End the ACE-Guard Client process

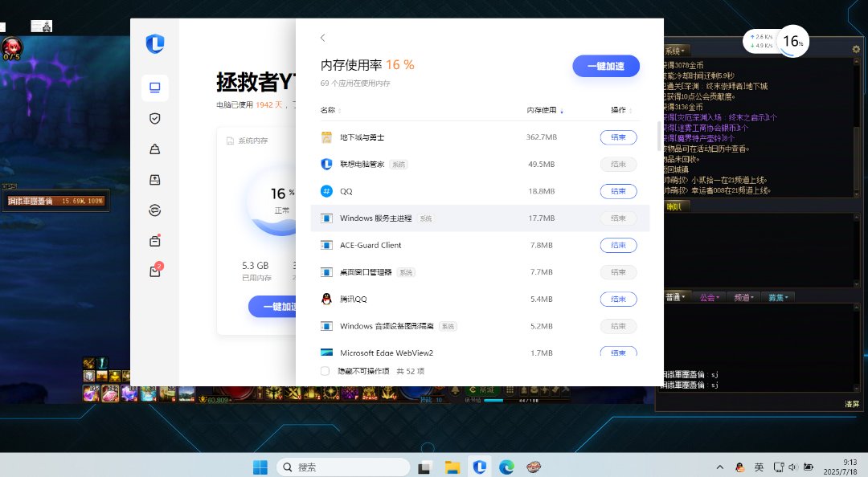click(618, 245)
